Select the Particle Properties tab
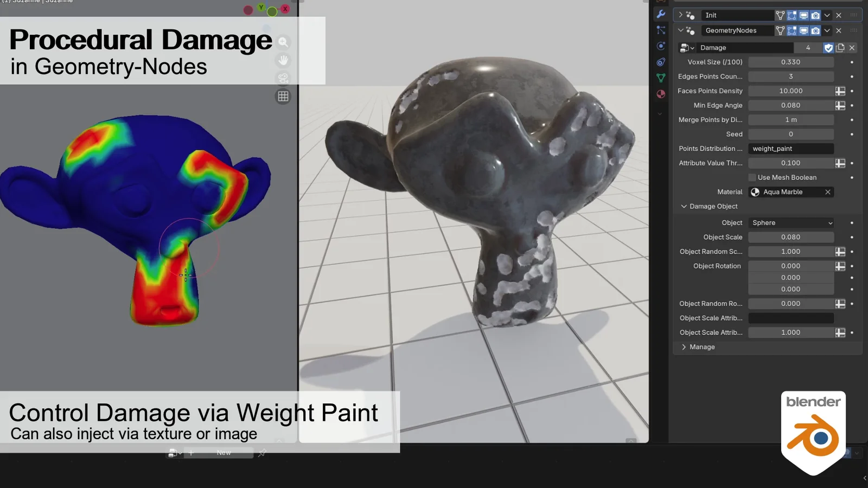 click(x=661, y=30)
